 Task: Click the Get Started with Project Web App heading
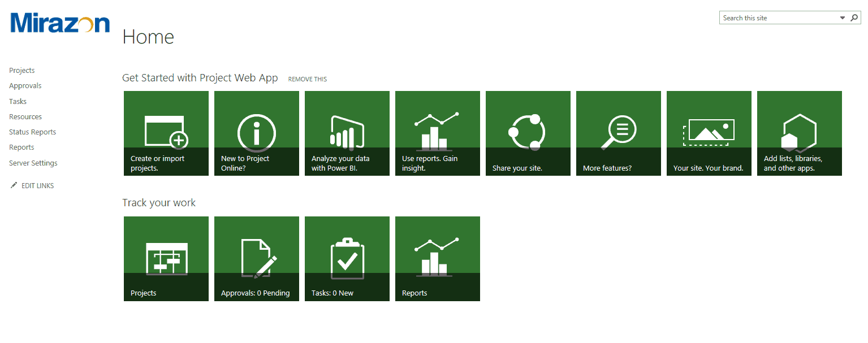pyautogui.click(x=200, y=78)
